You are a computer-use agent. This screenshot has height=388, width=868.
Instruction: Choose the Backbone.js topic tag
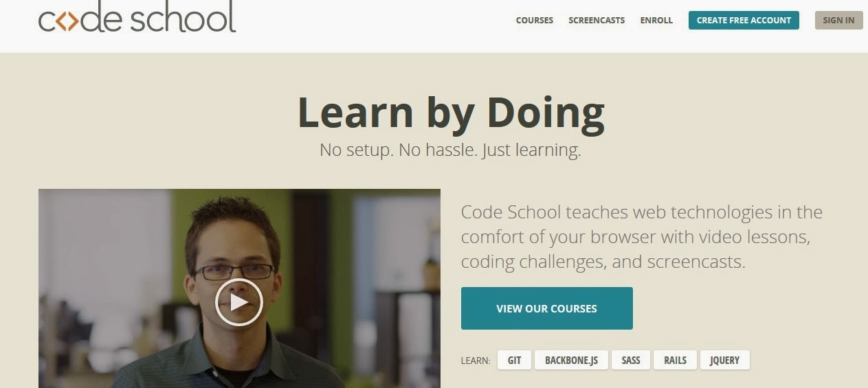coord(571,360)
